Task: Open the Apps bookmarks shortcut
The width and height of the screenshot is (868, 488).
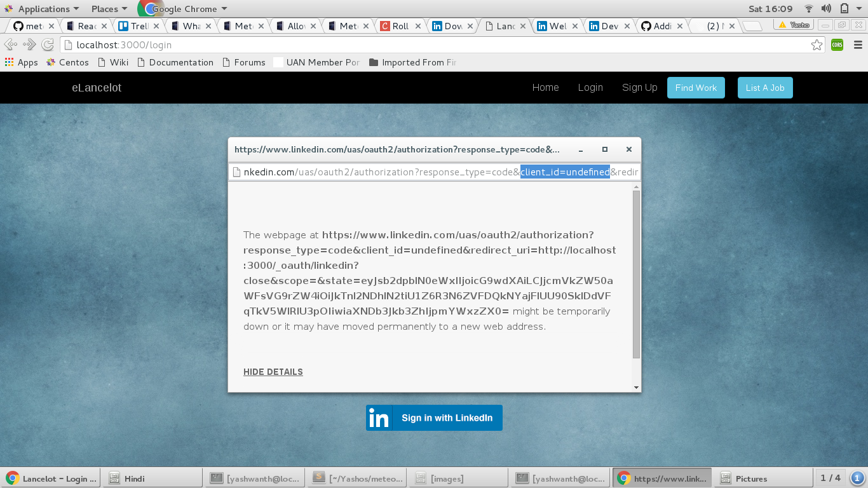Action: [x=21, y=62]
